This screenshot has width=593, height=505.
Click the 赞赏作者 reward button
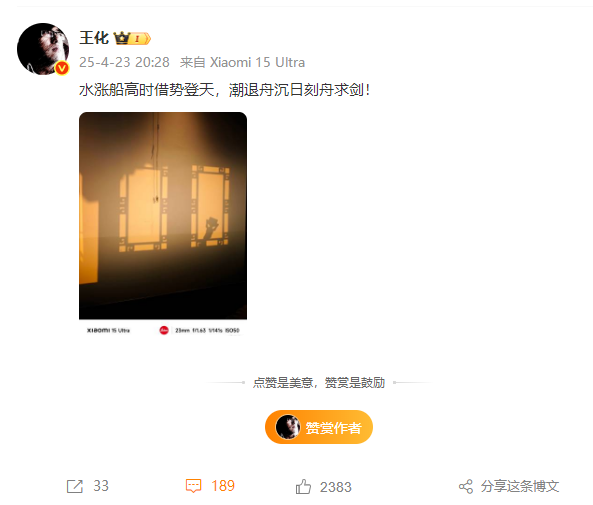click(x=319, y=427)
